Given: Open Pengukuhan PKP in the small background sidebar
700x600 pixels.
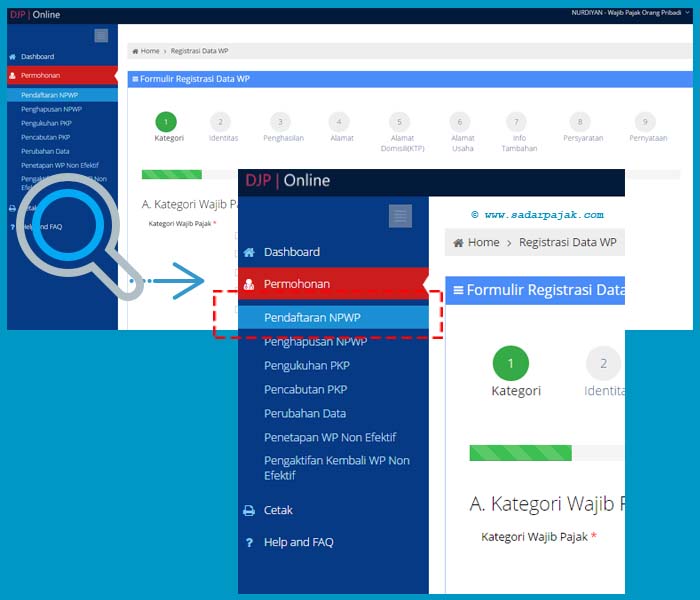Looking at the screenshot, I should click(x=46, y=123).
